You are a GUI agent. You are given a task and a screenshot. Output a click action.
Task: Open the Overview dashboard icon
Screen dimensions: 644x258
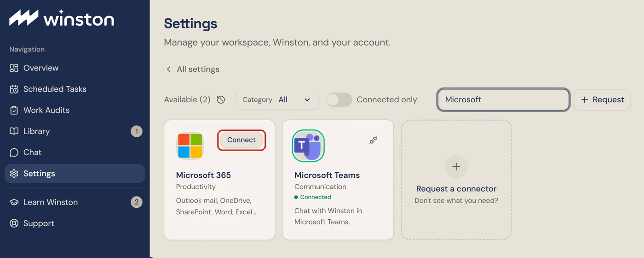tap(14, 68)
